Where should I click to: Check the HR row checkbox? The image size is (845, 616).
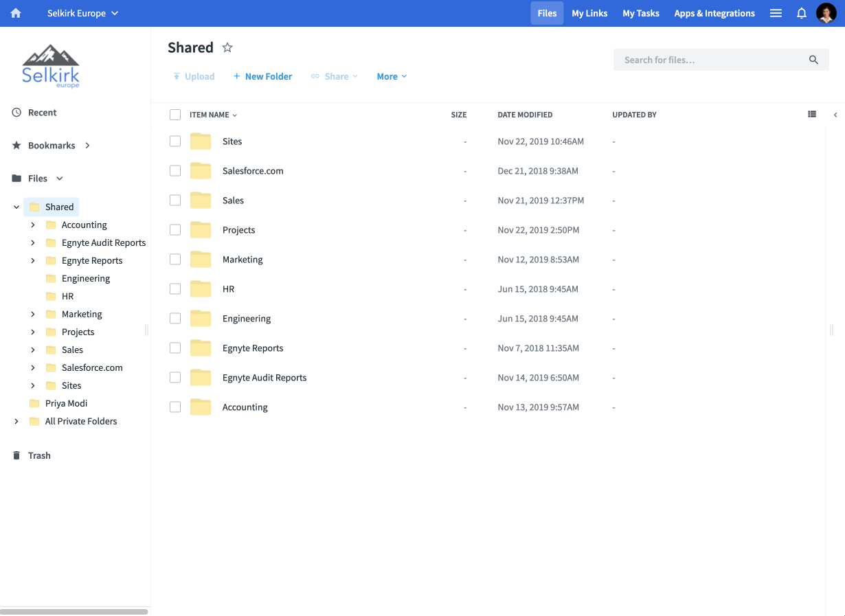point(175,288)
